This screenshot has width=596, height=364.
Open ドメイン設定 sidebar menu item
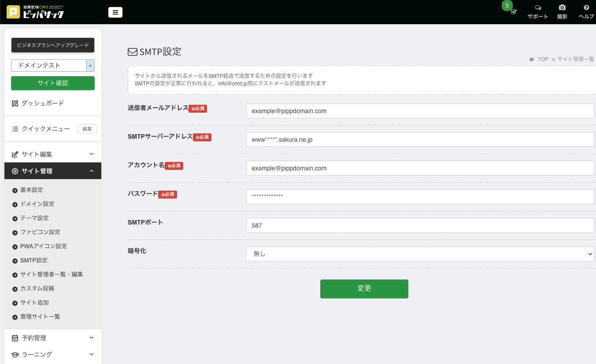pyautogui.click(x=37, y=204)
